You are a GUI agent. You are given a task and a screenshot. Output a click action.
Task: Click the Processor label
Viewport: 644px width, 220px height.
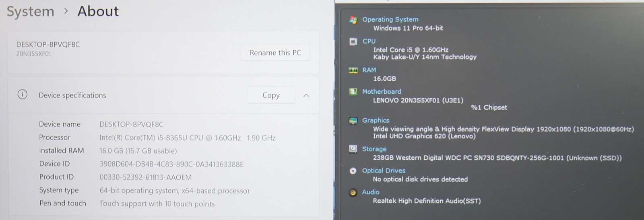click(55, 138)
